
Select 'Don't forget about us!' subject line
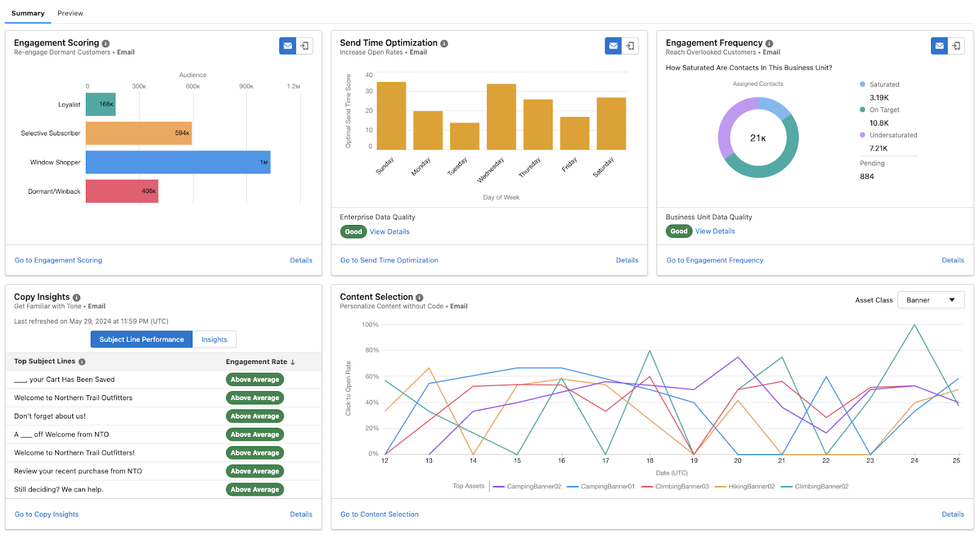[x=50, y=416]
